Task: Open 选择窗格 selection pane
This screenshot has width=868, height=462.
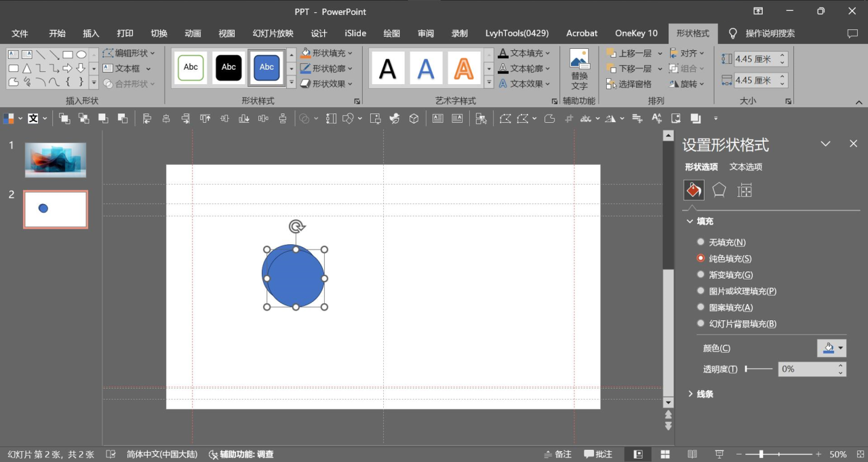Action: coord(629,84)
